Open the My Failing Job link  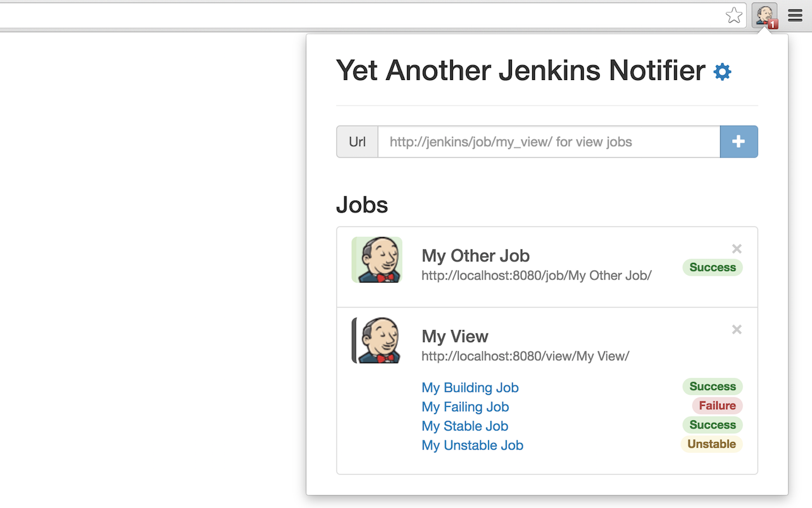465,406
